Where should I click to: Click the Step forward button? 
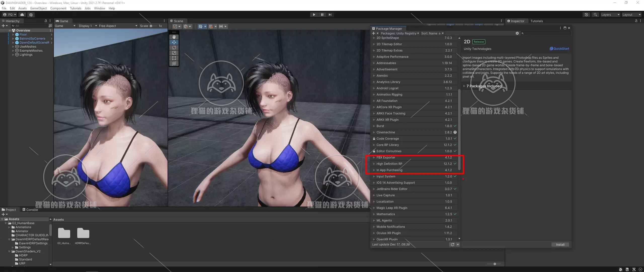(330, 15)
